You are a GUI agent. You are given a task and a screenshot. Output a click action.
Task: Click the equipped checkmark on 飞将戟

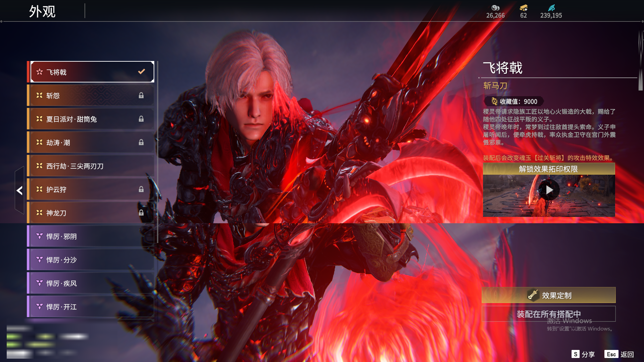pos(142,71)
